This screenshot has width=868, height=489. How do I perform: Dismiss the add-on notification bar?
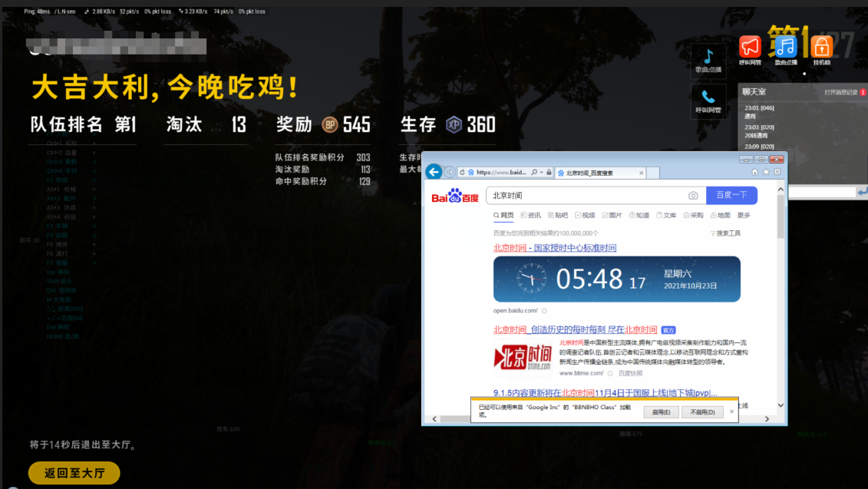pyautogui.click(x=731, y=411)
